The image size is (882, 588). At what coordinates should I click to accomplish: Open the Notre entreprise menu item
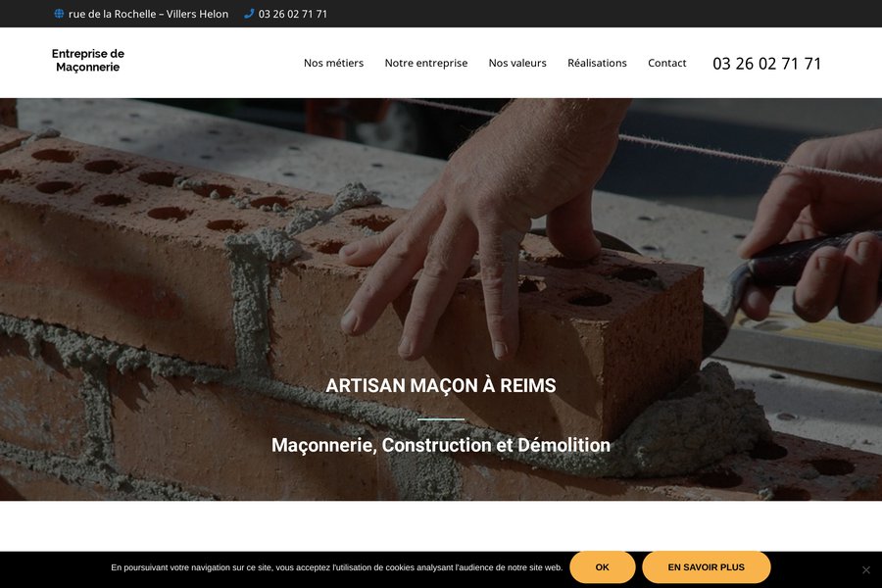pos(426,63)
